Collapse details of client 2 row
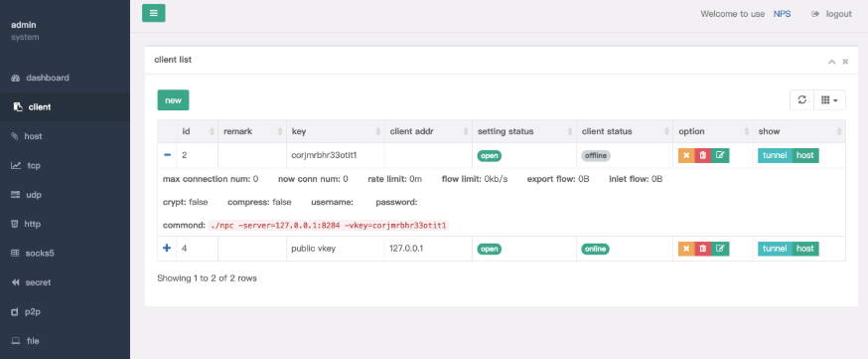The image size is (868, 359). (167, 155)
